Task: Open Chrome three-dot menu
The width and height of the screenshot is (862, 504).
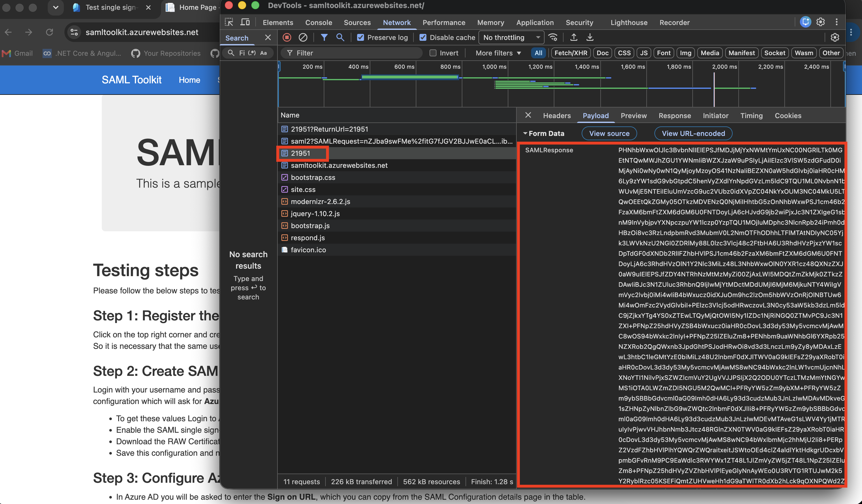Action: [x=851, y=32]
